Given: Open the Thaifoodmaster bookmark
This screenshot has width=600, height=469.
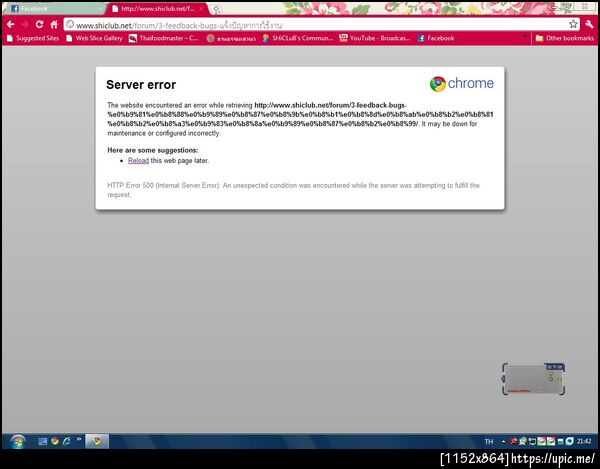Looking at the screenshot, I should (164, 38).
